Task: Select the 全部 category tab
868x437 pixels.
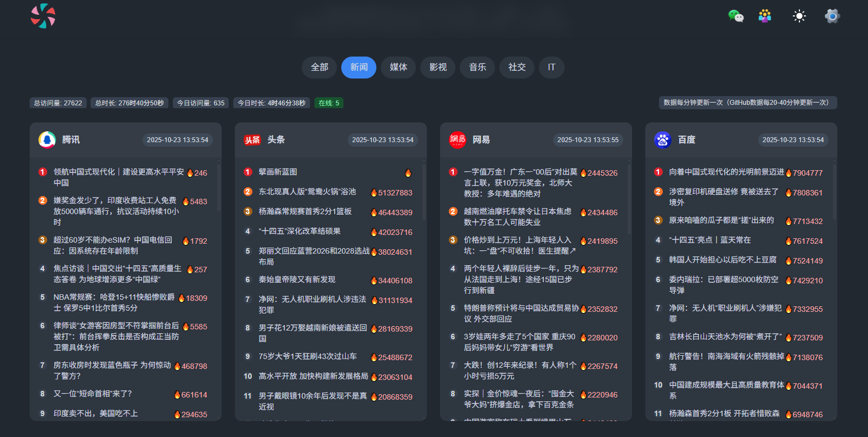Action: coord(319,68)
